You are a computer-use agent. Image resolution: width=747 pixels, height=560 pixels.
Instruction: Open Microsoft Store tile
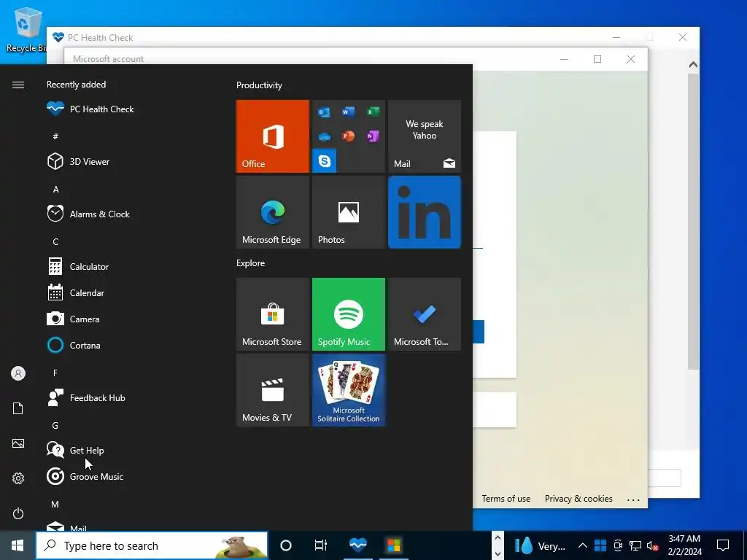click(x=273, y=314)
